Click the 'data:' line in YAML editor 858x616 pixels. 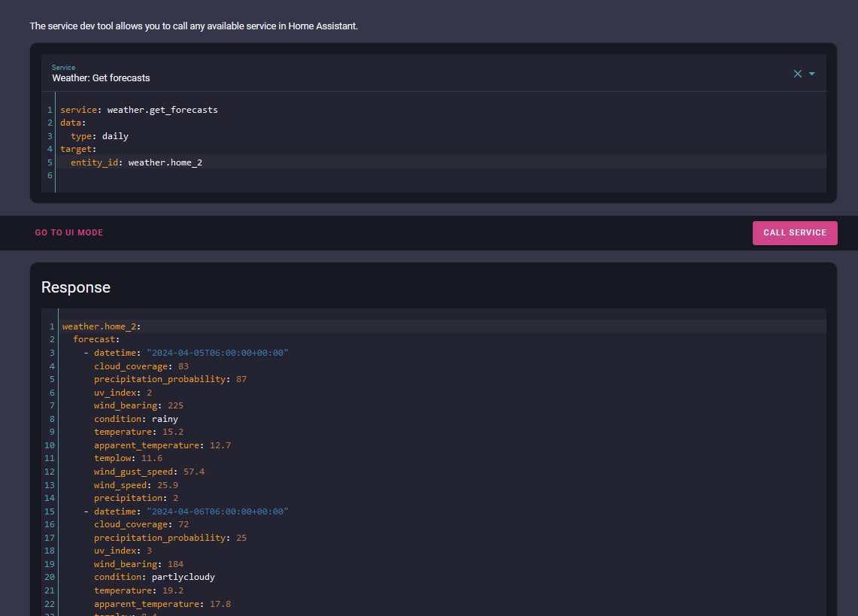click(74, 123)
